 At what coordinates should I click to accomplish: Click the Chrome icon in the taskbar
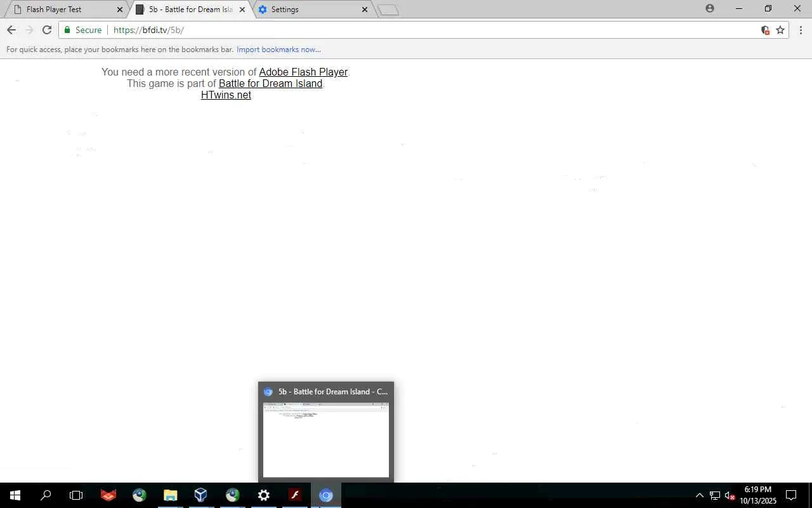tap(326, 495)
